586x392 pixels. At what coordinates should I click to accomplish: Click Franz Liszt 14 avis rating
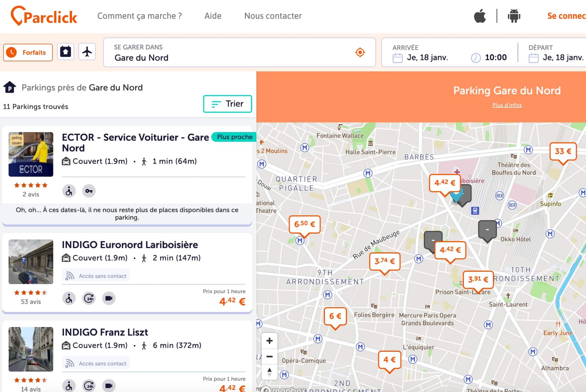[x=31, y=389]
